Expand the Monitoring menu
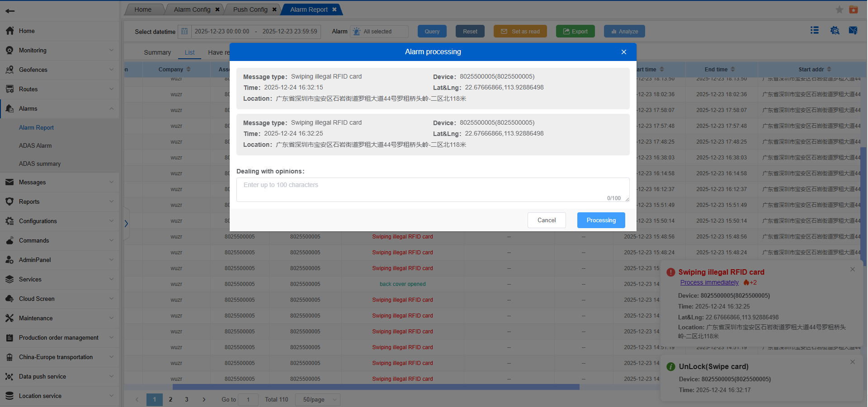This screenshot has width=868, height=407. (60, 50)
